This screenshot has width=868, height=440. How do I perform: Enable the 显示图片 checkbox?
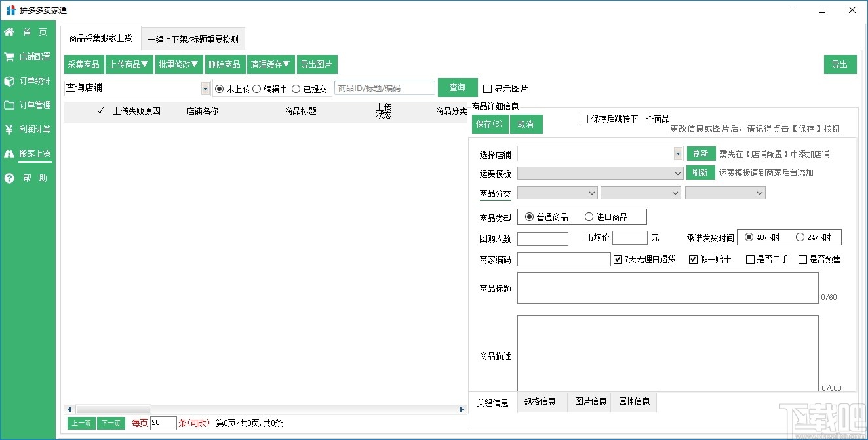coord(487,88)
